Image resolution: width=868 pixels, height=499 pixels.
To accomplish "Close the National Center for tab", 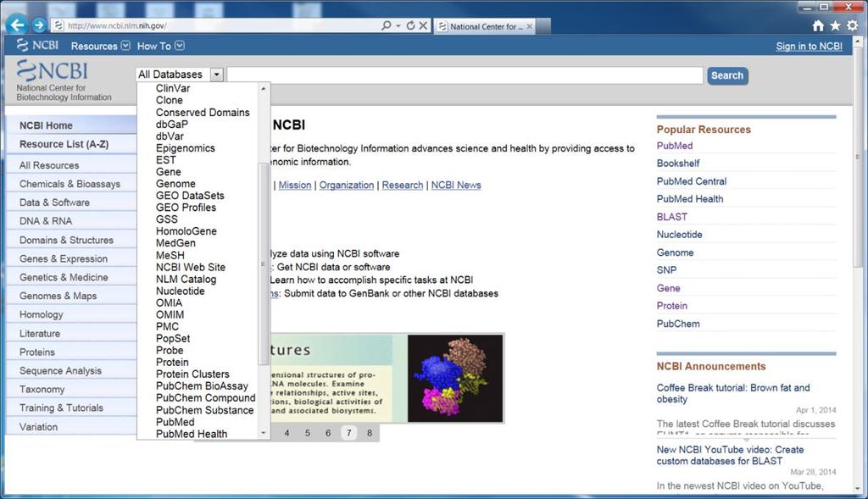I will pos(529,26).
